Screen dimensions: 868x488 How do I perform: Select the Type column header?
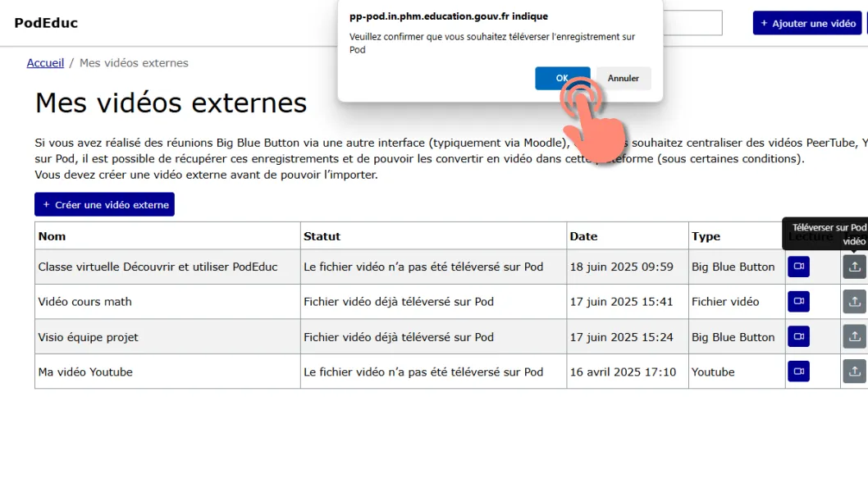tap(737, 236)
